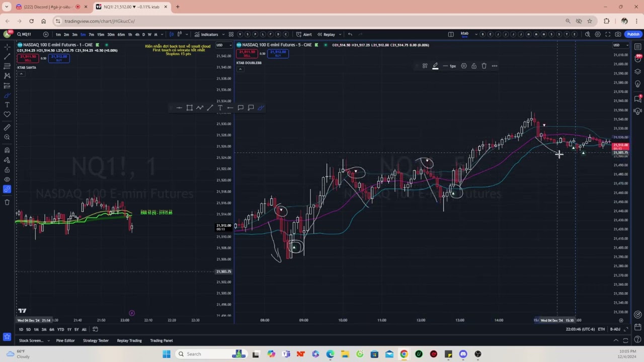Expand the Replay options dropdown

point(340,35)
